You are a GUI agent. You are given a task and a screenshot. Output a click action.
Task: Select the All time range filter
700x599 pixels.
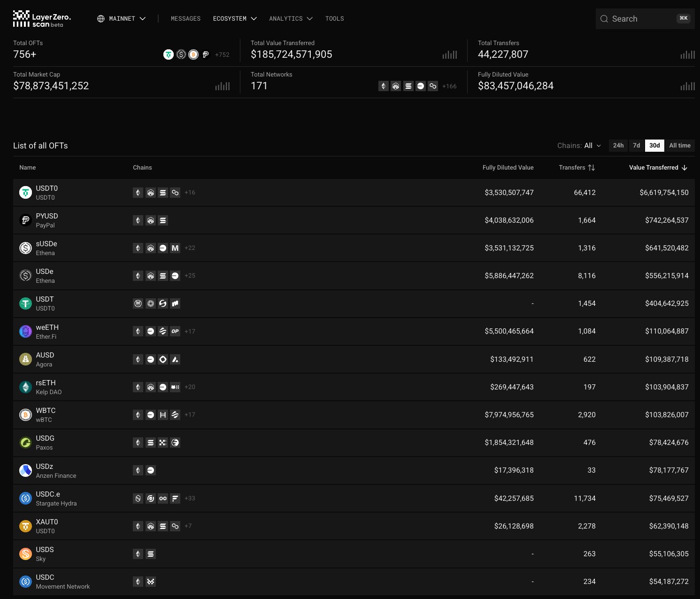(679, 146)
